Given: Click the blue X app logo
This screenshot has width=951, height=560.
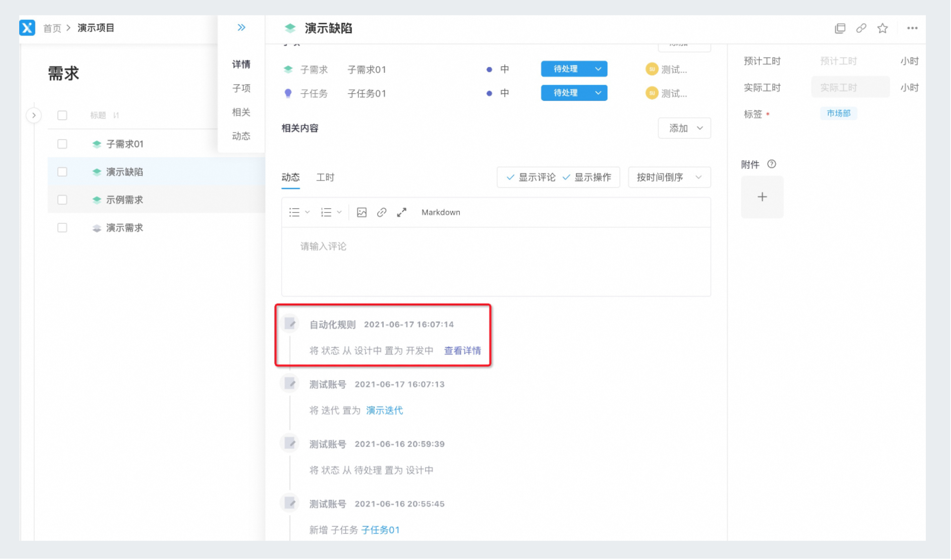Looking at the screenshot, I should pos(27,28).
